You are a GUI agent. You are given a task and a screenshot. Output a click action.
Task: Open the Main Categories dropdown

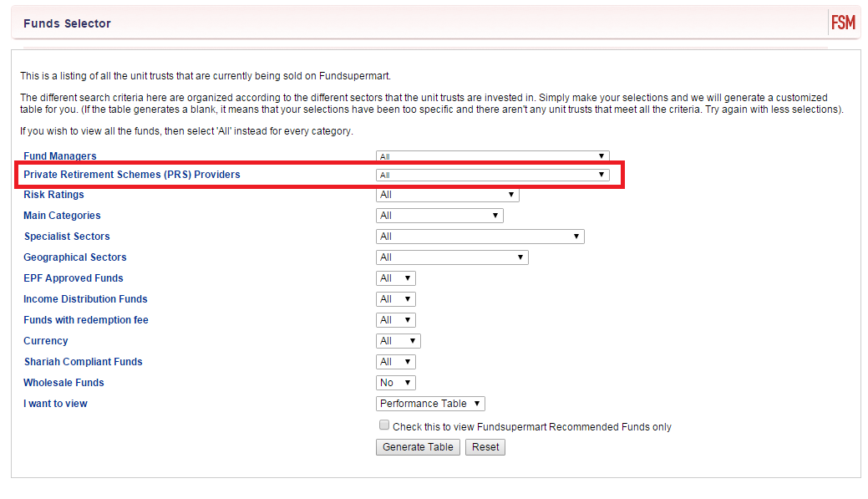[x=439, y=216]
